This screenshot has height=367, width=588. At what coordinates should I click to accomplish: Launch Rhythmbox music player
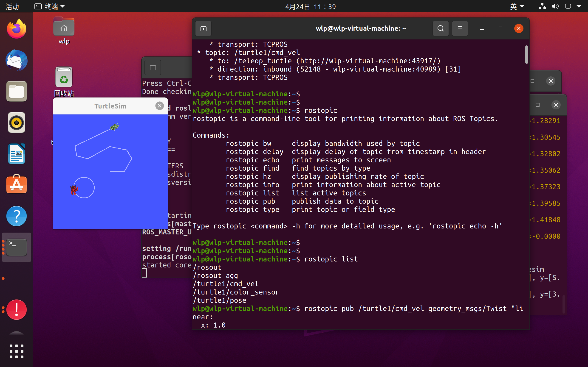(17, 122)
